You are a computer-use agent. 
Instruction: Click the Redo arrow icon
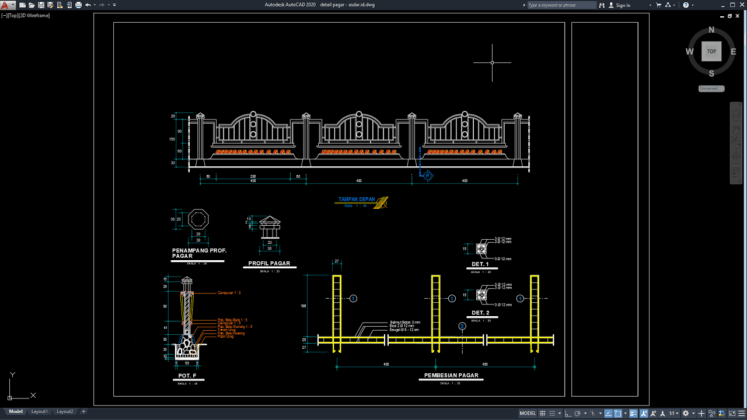point(101,5)
